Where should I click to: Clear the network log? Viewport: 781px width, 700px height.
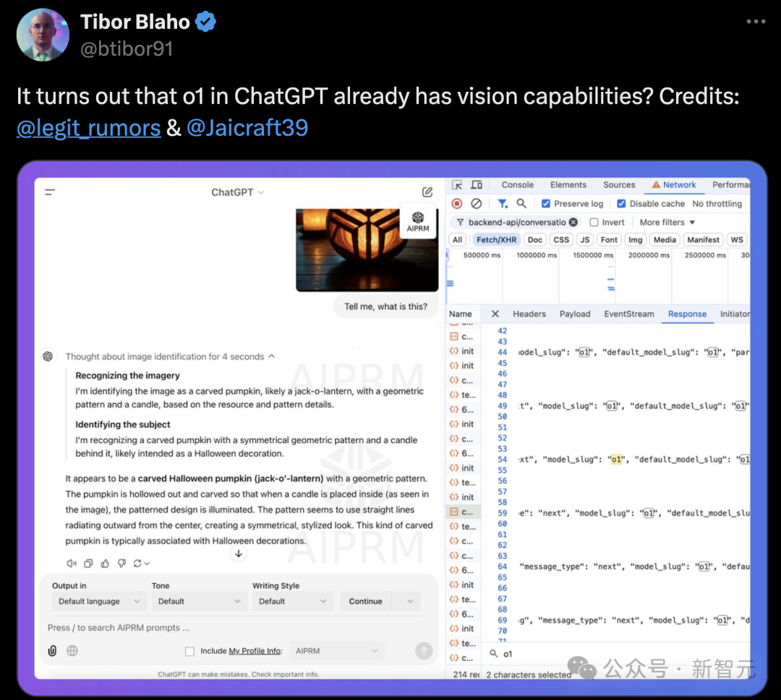point(476,204)
